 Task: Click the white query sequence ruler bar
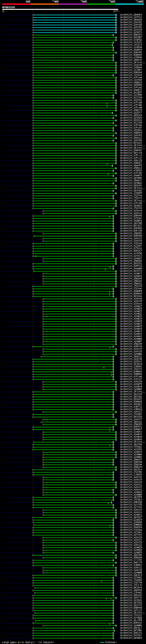(x=60, y=9)
